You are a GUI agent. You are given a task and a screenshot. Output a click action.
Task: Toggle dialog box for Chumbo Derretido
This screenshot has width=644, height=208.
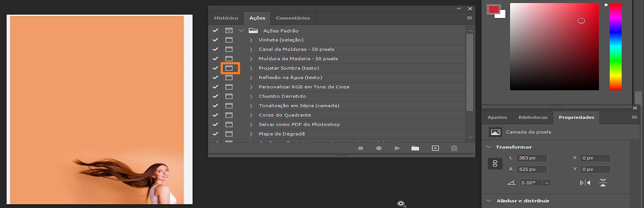tap(229, 96)
